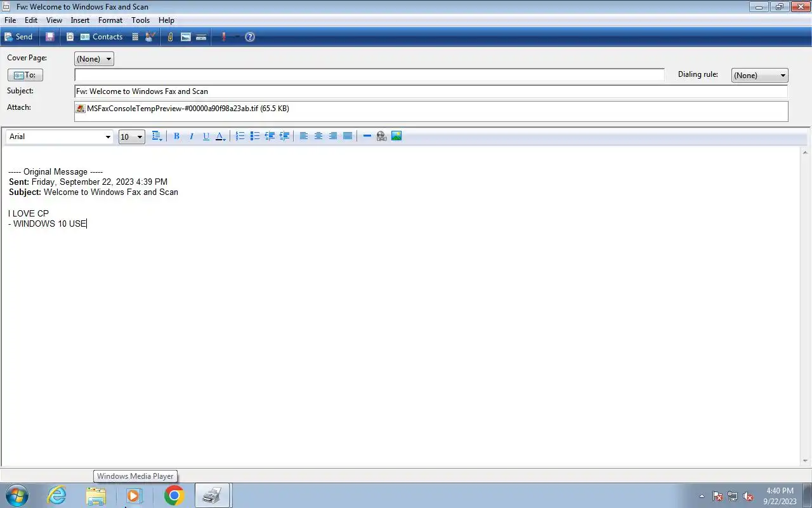This screenshot has height=508, width=812.
Task: Click the To: recipients button
Action: click(x=25, y=75)
